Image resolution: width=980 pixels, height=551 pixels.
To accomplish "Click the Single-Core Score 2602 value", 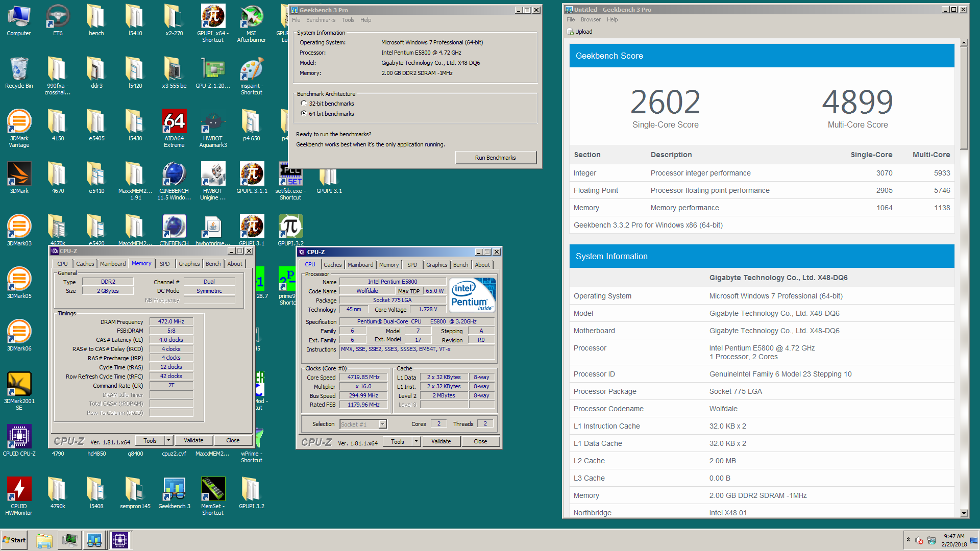I will point(665,102).
